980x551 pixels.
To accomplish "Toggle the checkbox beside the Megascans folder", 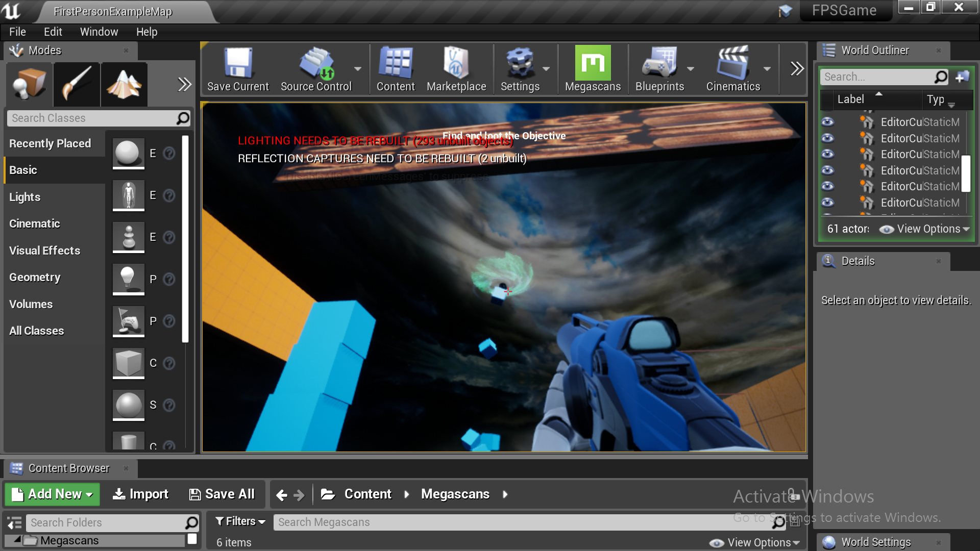I will point(192,539).
